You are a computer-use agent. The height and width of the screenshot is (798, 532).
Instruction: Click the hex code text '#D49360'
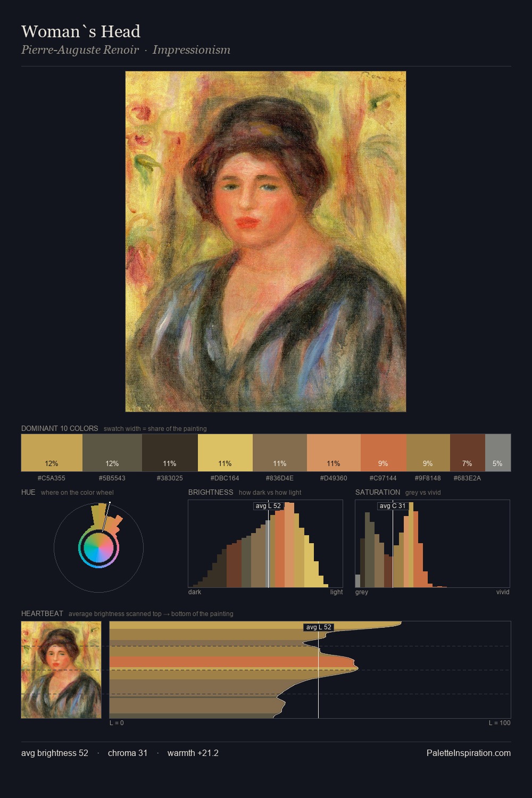pyautogui.click(x=334, y=478)
